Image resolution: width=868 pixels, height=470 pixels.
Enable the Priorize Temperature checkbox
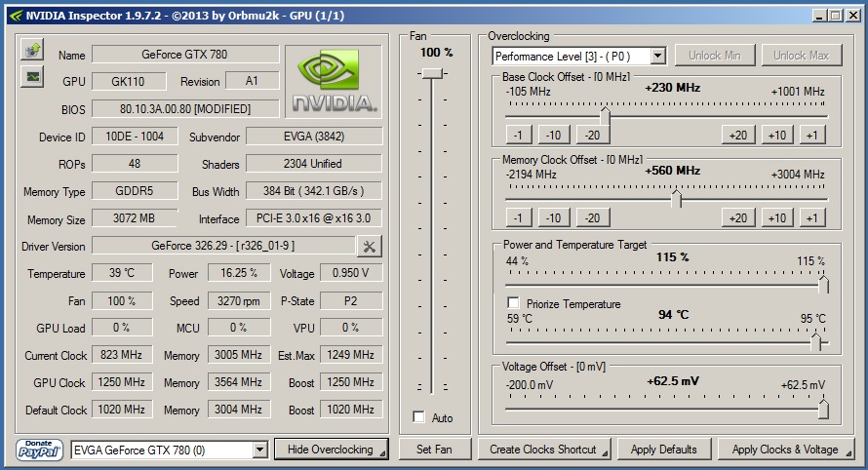click(513, 303)
